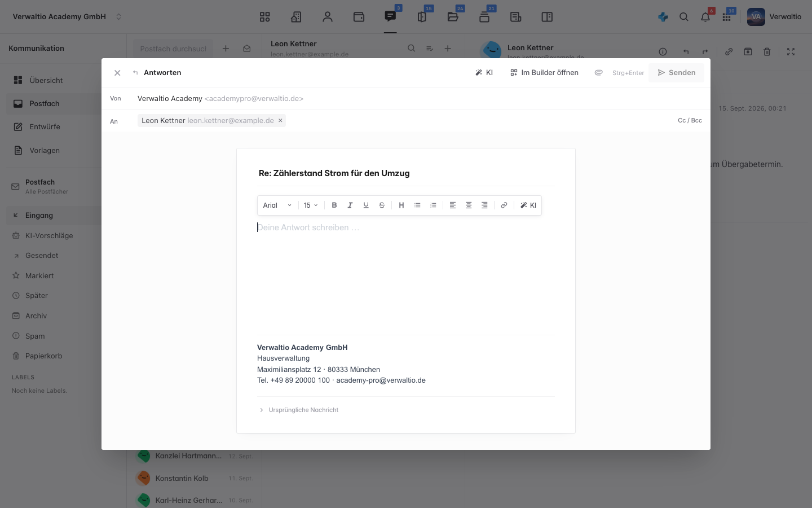Delete the message with the trash icon

click(767, 51)
